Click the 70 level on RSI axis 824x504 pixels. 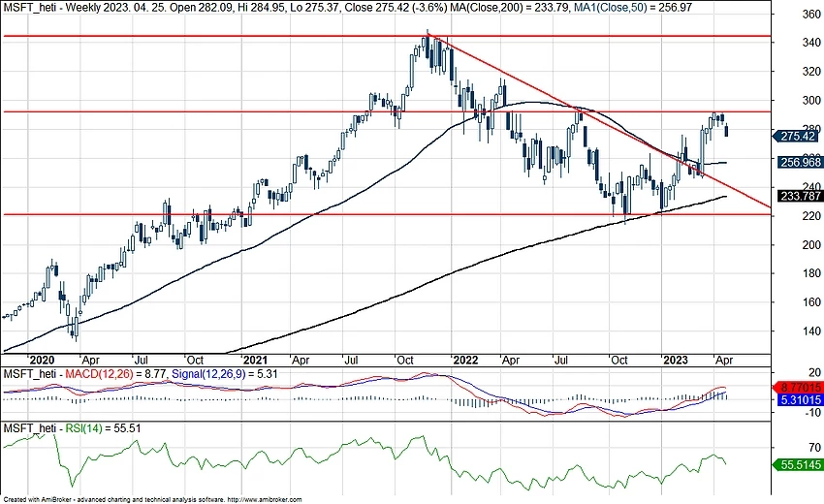point(815,447)
